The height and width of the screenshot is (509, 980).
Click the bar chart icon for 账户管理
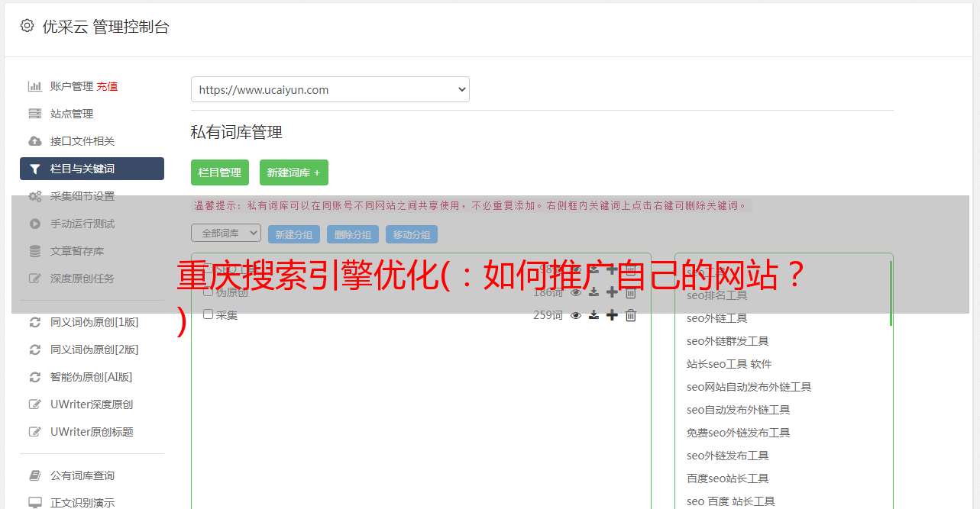point(35,86)
